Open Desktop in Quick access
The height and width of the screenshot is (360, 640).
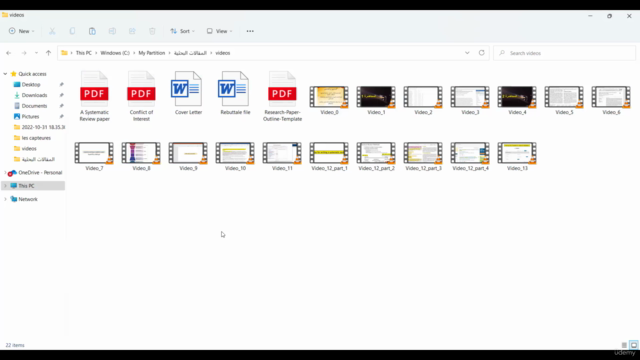coord(31,84)
